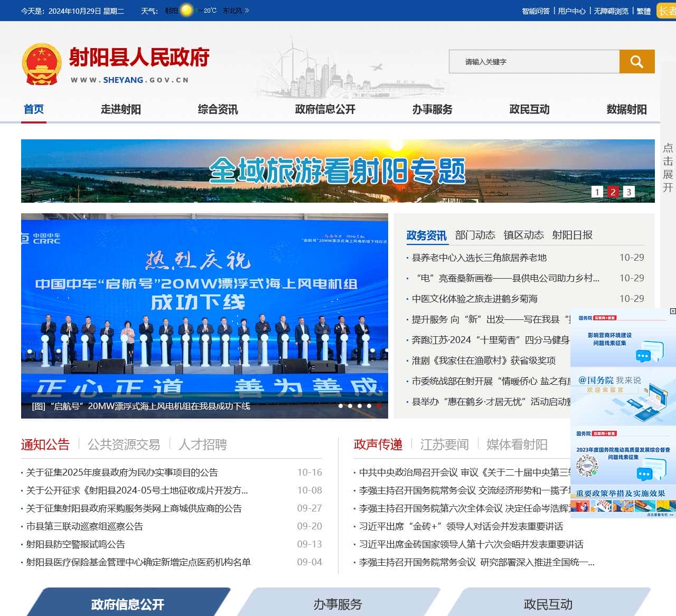Image resolution: width=676 pixels, height=616 pixels.
Task: Open 办事服务 in the navigation bar
Action: pyautogui.click(x=432, y=109)
